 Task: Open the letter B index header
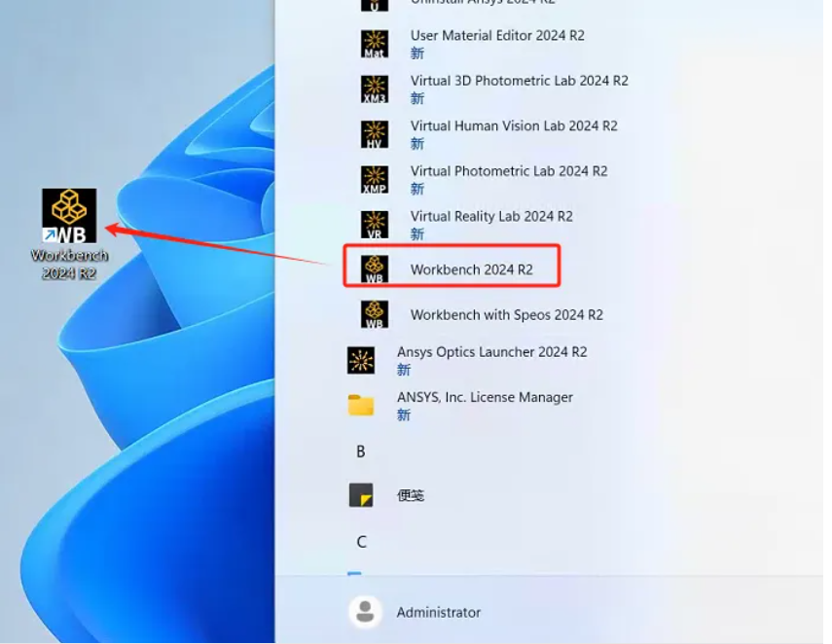tap(361, 451)
